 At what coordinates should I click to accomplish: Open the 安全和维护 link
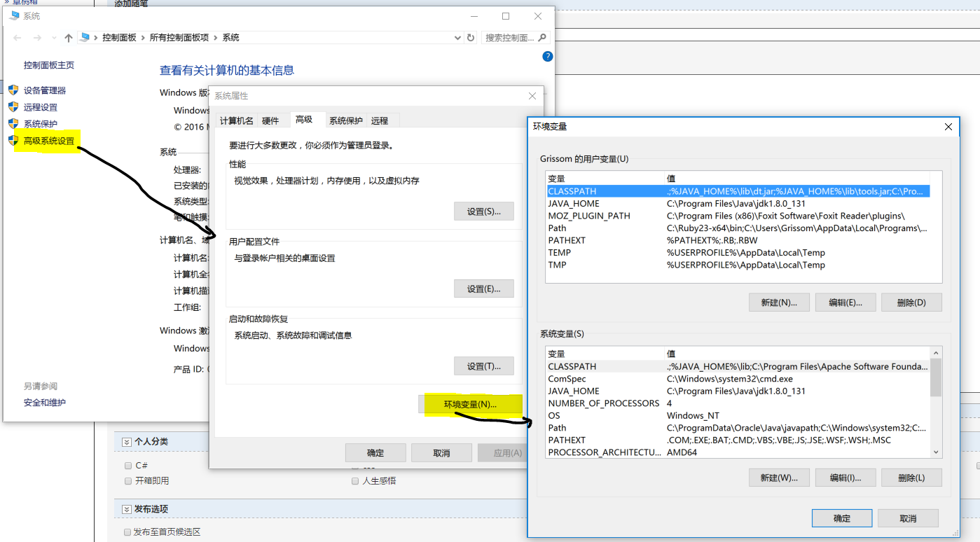point(45,403)
